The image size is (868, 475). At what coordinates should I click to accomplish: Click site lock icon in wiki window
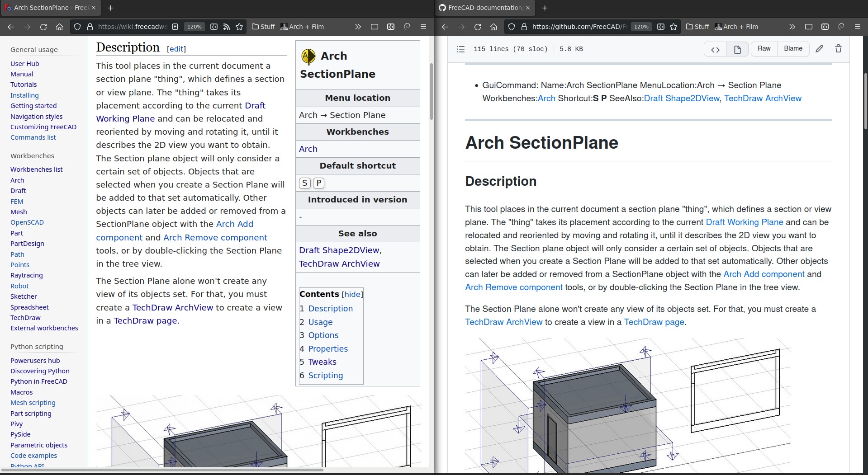[90, 27]
